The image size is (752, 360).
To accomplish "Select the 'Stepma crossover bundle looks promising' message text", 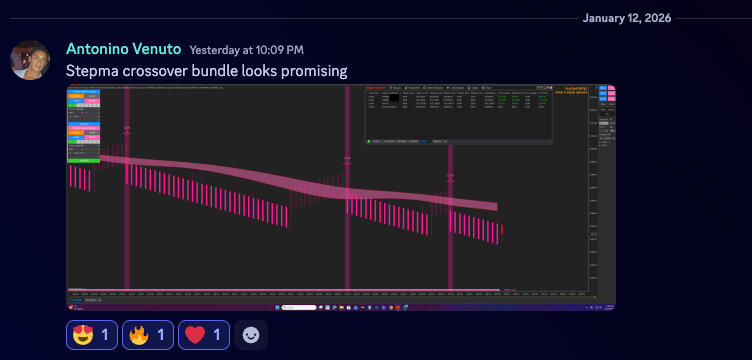I will pyautogui.click(x=206, y=71).
